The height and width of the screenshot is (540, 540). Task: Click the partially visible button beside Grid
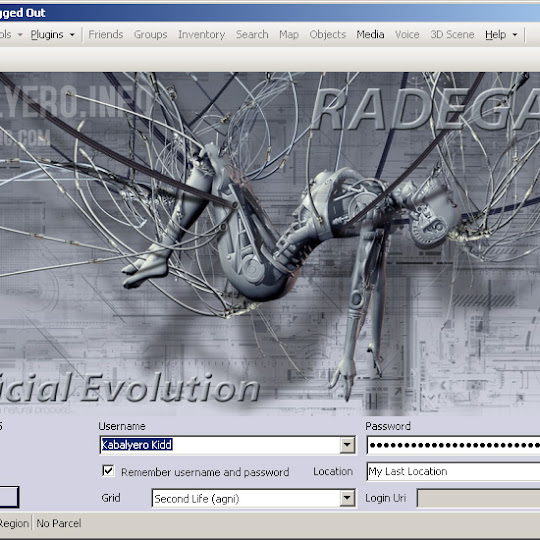point(9,497)
